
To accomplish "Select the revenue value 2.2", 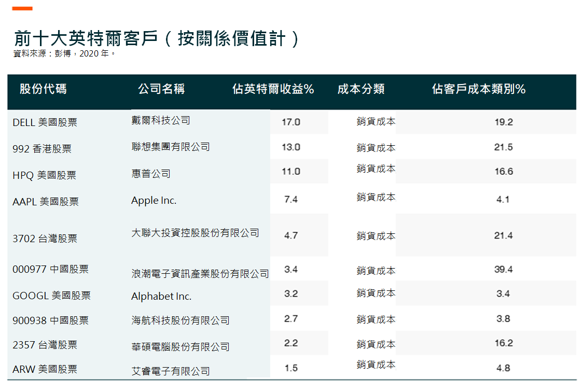I will (x=291, y=343).
